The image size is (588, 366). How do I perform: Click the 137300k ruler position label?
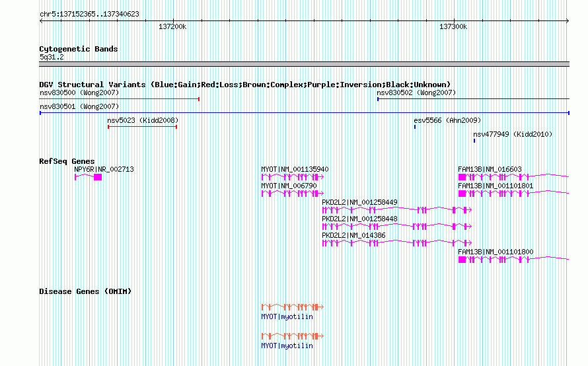(x=453, y=26)
